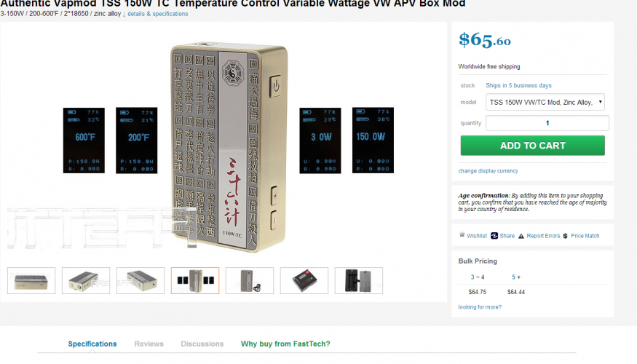Viewport: 637px width, 364px height.
Task: Select thumbnail showing open battery compartment
Action: tap(359, 280)
